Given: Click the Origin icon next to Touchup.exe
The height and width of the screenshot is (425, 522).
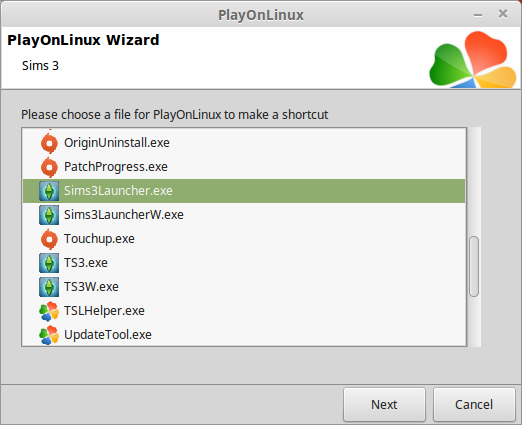Looking at the screenshot, I should [x=49, y=239].
